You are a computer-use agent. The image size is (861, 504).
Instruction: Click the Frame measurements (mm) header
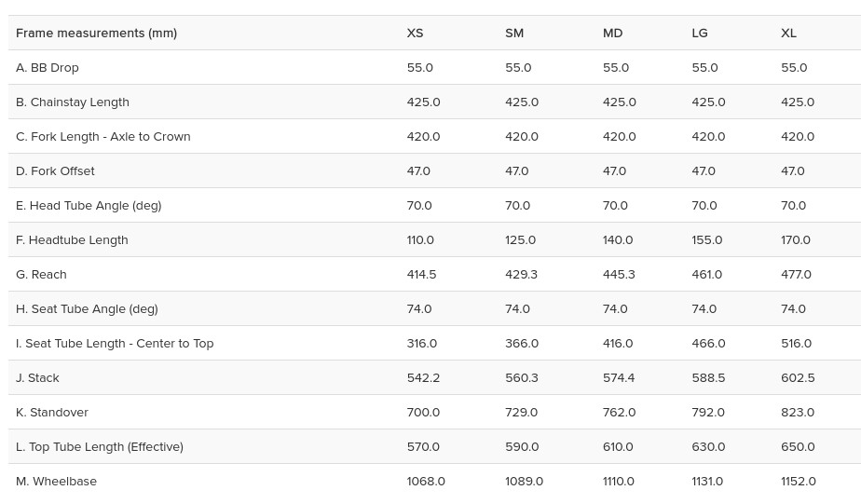click(x=96, y=33)
